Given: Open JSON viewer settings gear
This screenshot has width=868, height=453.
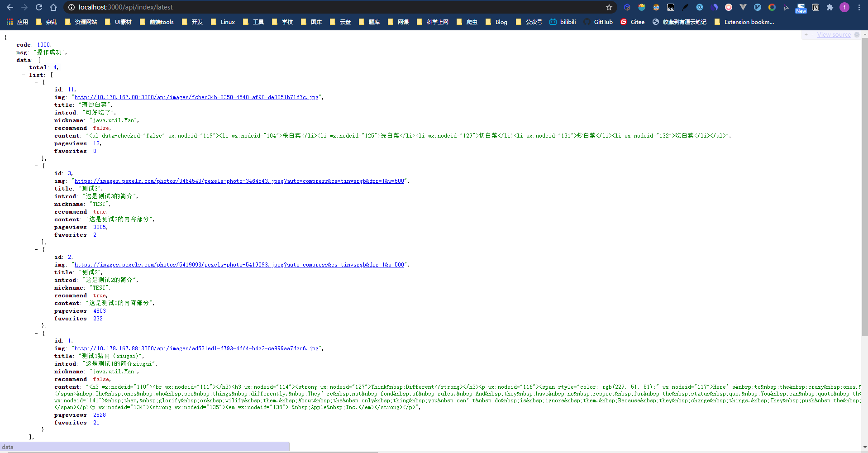Looking at the screenshot, I should pos(857,34).
